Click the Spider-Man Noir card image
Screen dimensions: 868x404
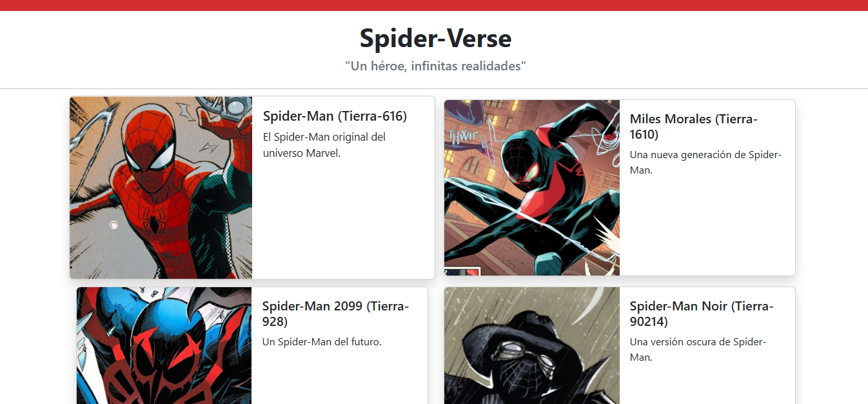(x=532, y=345)
